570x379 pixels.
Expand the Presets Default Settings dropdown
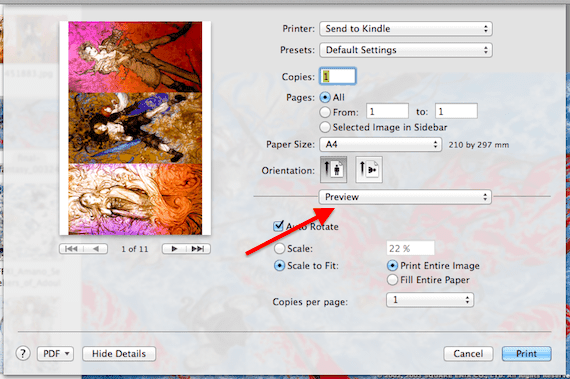tap(406, 50)
